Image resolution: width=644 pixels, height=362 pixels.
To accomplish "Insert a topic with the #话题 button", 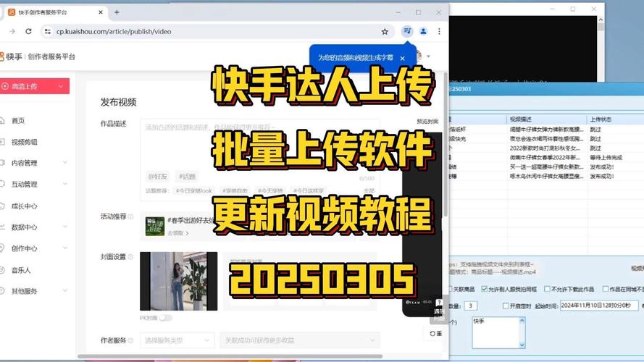I will point(188,176).
